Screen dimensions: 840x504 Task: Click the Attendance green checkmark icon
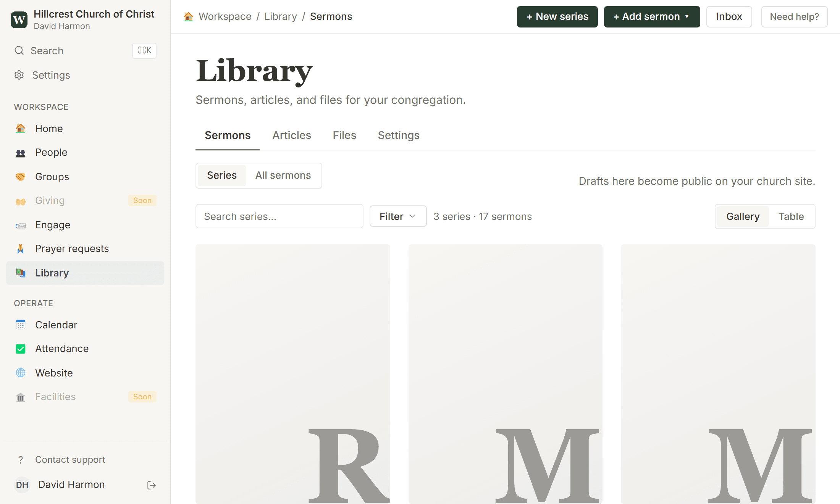tap(21, 349)
